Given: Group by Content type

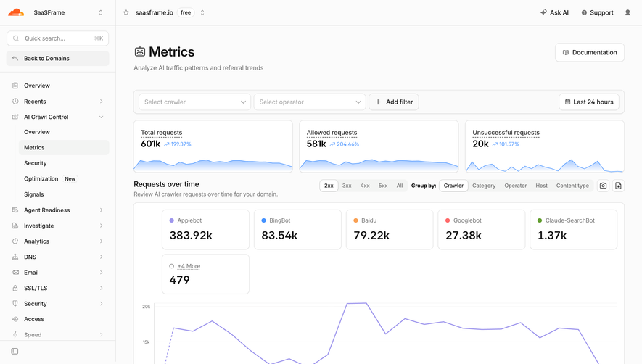Looking at the screenshot, I should [x=572, y=186].
